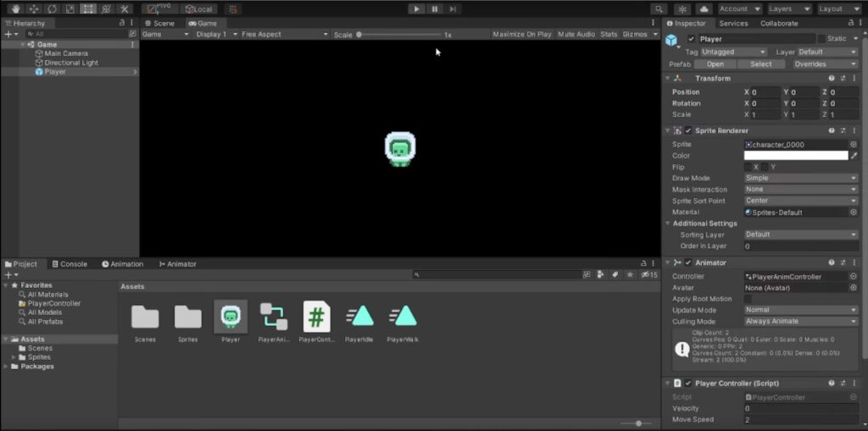
Task: Click the prefab Open button
Action: click(x=715, y=64)
